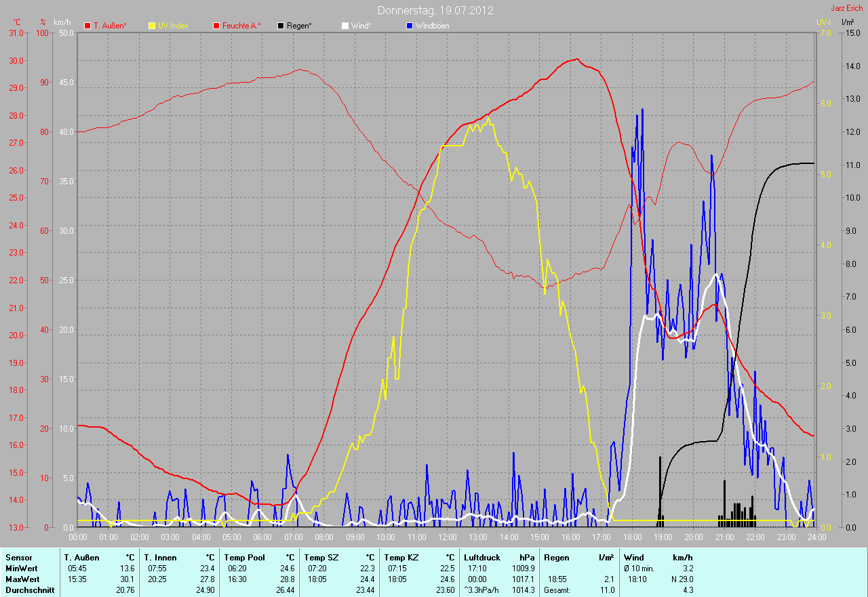Click the 'MaxWert' row label
Viewport: 868px width, 597px height.
(22, 579)
